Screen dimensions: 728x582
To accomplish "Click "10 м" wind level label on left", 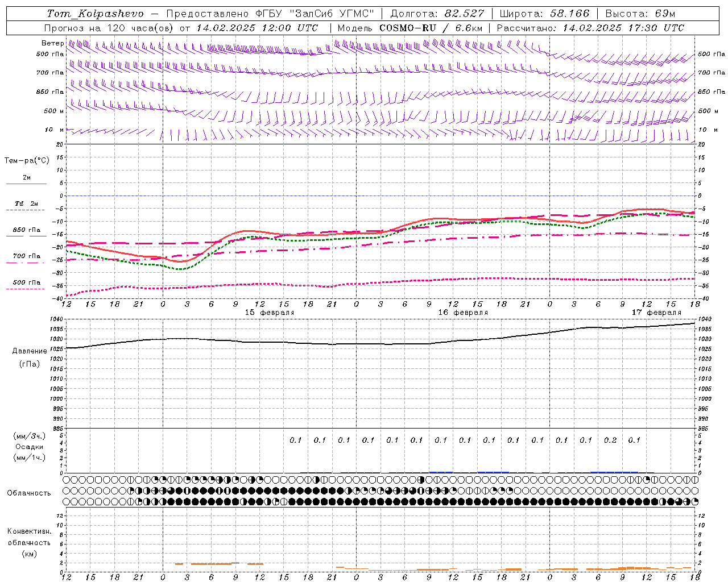I will 54,130.
